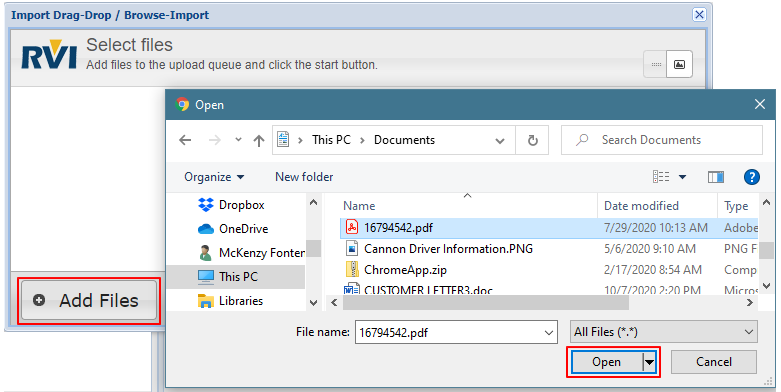Click the Add Files button

(89, 300)
